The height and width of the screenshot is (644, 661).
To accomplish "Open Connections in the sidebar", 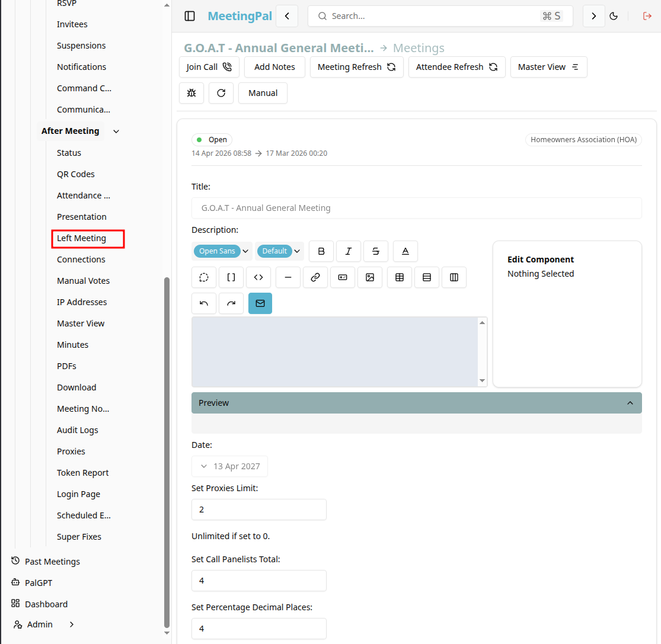I will pos(81,259).
